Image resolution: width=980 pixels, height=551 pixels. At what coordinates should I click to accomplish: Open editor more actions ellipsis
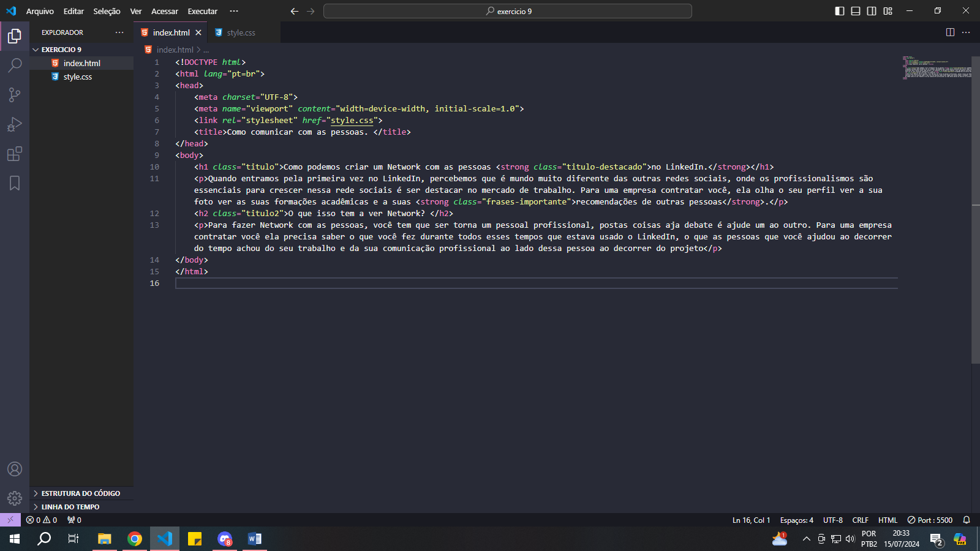966,32
